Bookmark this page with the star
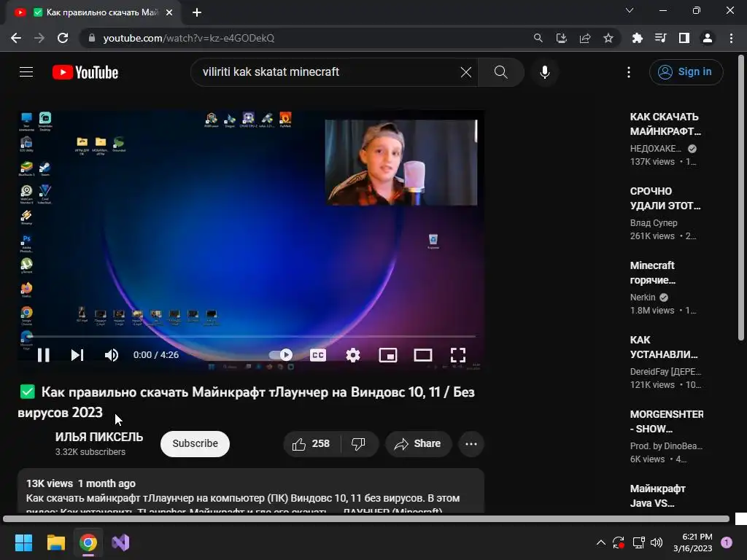This screenshot has height=560, width=747. coord(608,38)
